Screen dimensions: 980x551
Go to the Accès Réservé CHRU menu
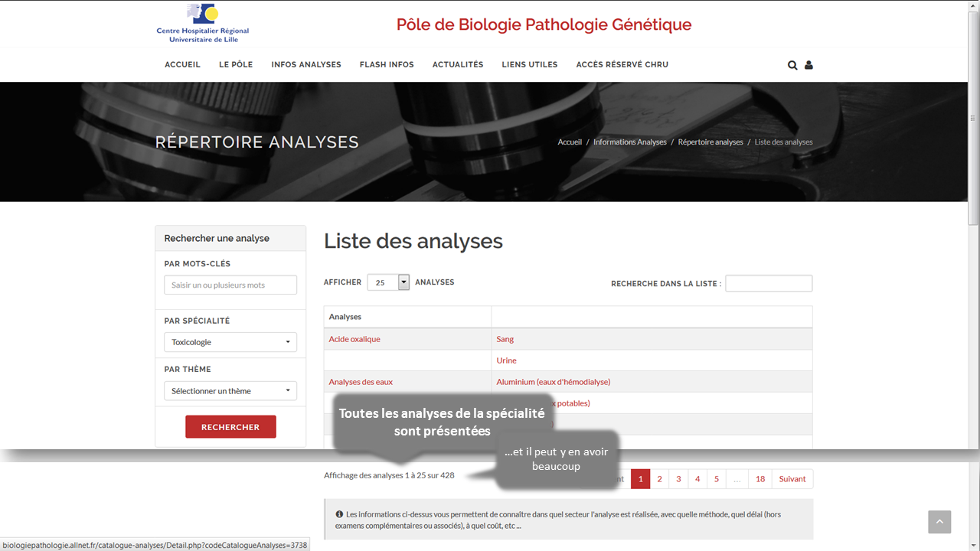click(x=622, y=65)
